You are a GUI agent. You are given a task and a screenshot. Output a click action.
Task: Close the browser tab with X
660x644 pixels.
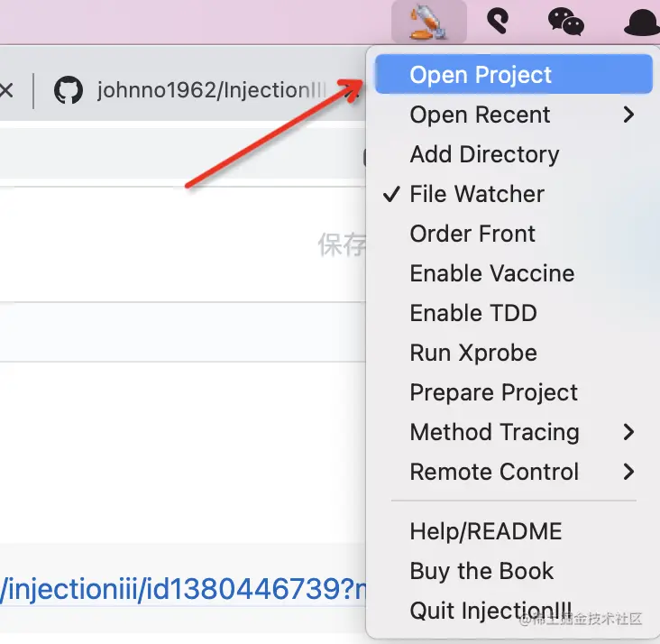click(x=6, y=90)
